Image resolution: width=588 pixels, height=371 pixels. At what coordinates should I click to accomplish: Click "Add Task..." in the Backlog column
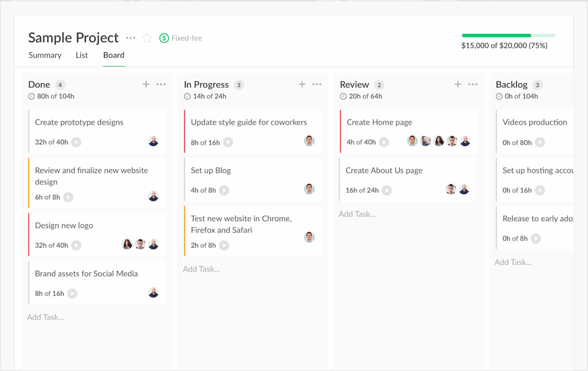[513, 262]
